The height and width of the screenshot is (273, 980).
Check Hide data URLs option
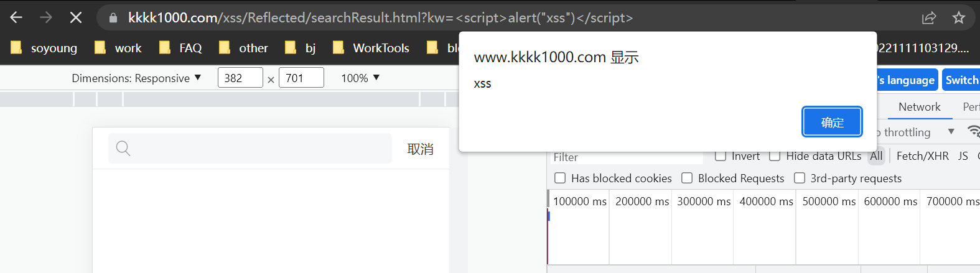pyautogui.click(x=775, y=156)
